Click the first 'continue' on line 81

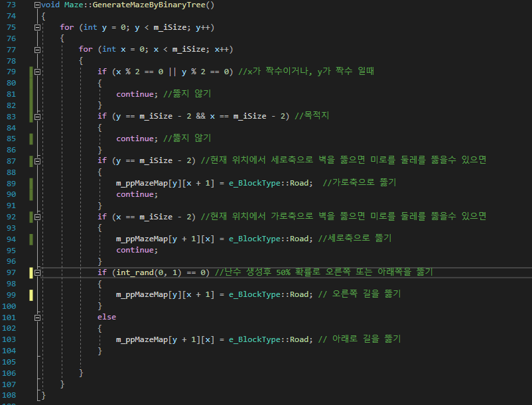point(135,94)
